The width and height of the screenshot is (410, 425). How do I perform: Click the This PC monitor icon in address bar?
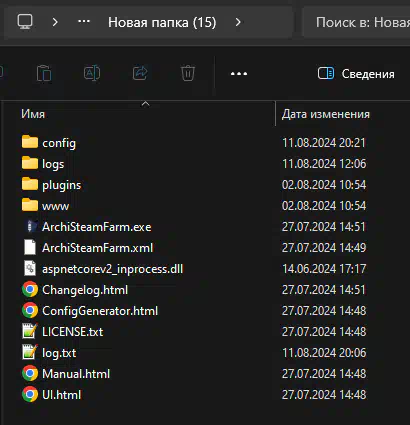(x=25, y=22)
